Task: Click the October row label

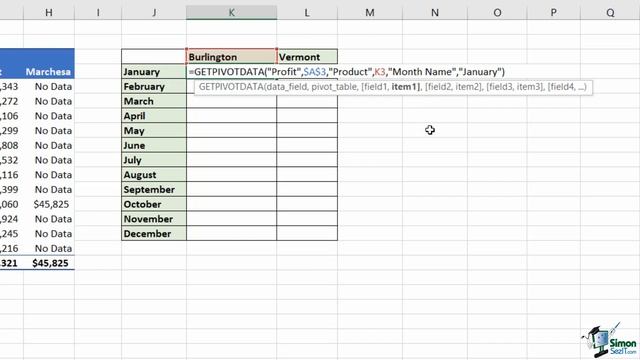Action: [154, 204]
